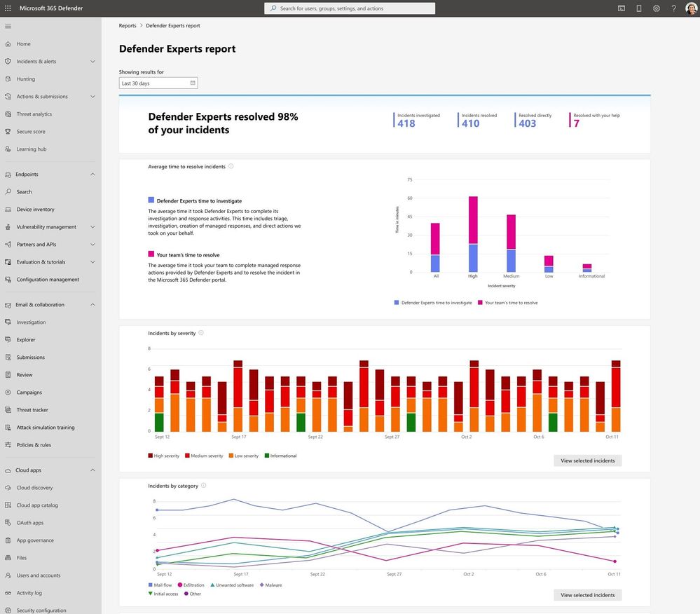Collapse the Cloud apps section chevron
The image size is (700, 614).
coord(92,470)
